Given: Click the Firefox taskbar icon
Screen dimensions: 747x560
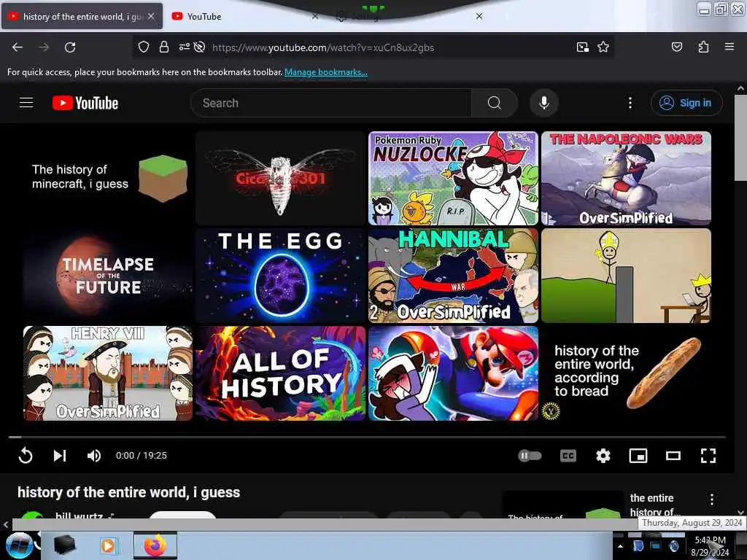Looking at the screenshot, I should coord(155,545).
